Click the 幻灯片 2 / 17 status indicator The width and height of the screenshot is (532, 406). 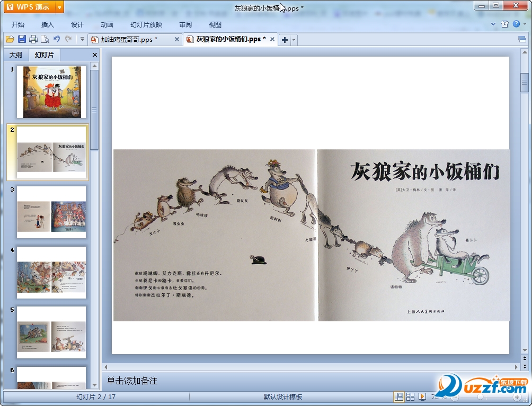96,397
